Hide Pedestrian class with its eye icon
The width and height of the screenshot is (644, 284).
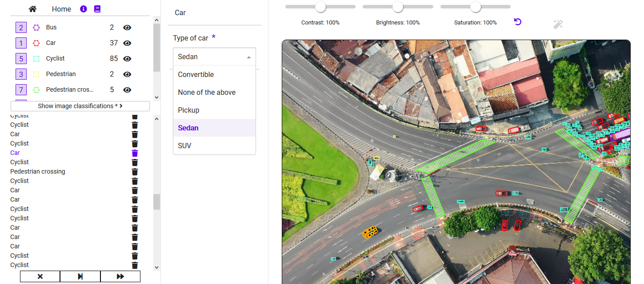[127, 74]
